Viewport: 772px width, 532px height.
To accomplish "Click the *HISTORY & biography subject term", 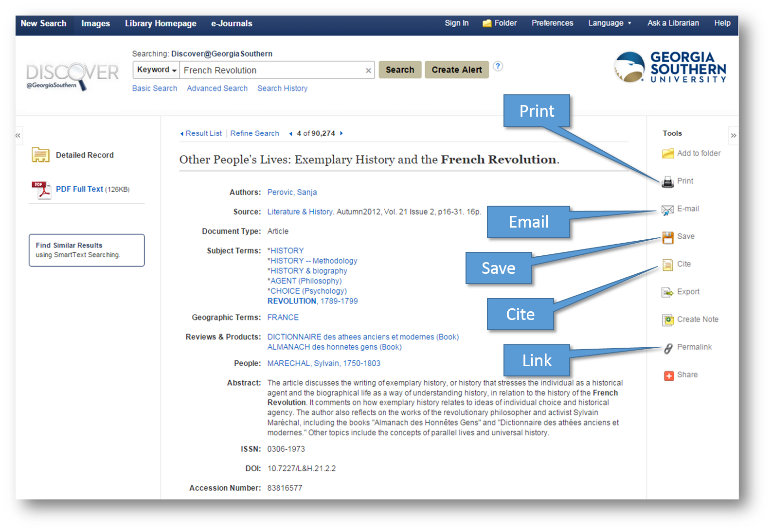I will [x=307, y=271].
